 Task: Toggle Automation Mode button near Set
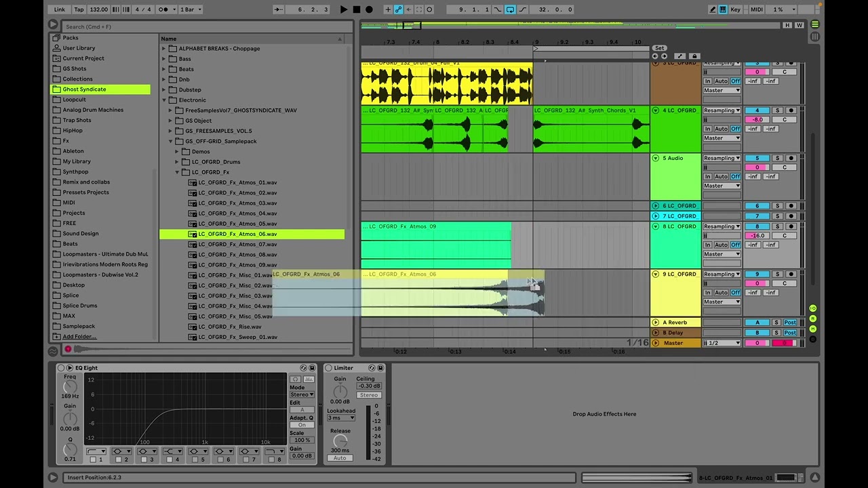[680, 56]
